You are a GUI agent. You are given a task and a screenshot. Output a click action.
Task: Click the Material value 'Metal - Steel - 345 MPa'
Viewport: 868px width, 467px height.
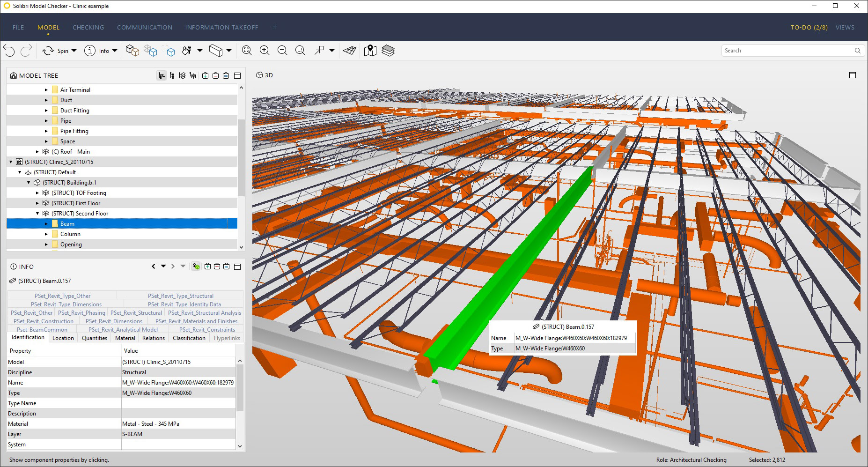tap(151, 424)
